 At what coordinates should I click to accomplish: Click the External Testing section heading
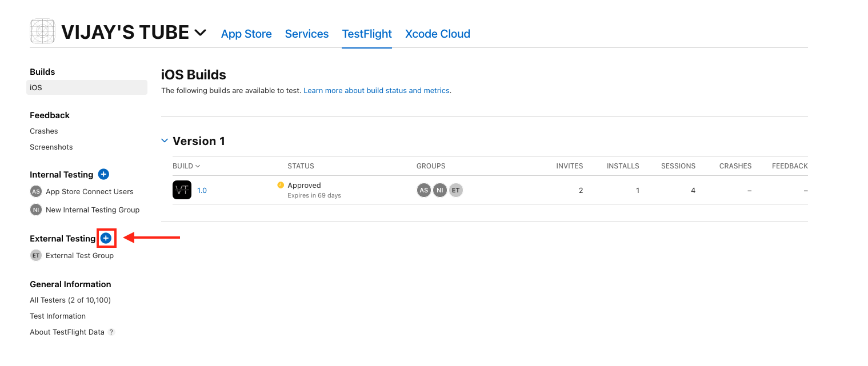click(x=63, y=239)
